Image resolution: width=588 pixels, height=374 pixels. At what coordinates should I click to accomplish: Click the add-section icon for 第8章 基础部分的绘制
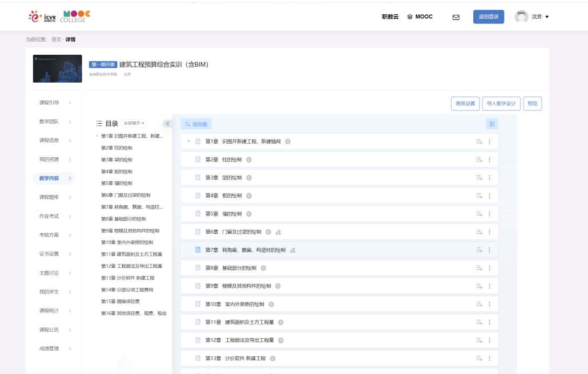point(480,268)
